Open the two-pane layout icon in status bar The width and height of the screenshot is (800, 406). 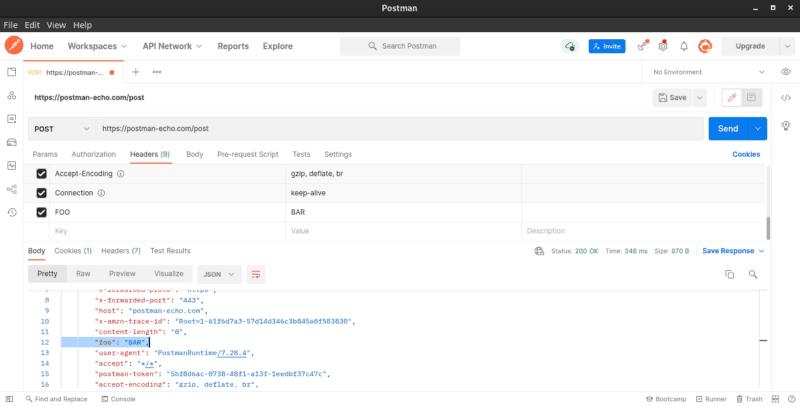776,399
